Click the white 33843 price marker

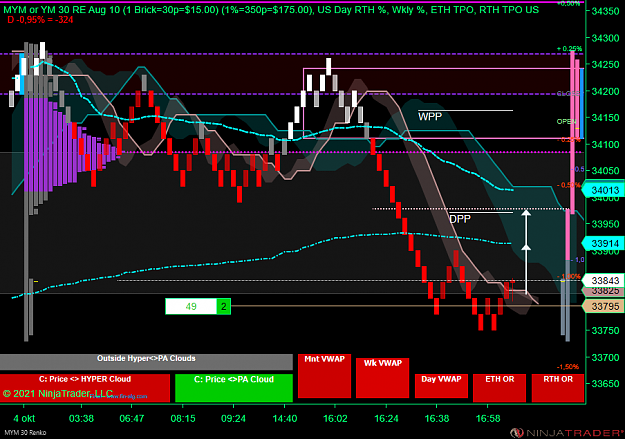603,280
